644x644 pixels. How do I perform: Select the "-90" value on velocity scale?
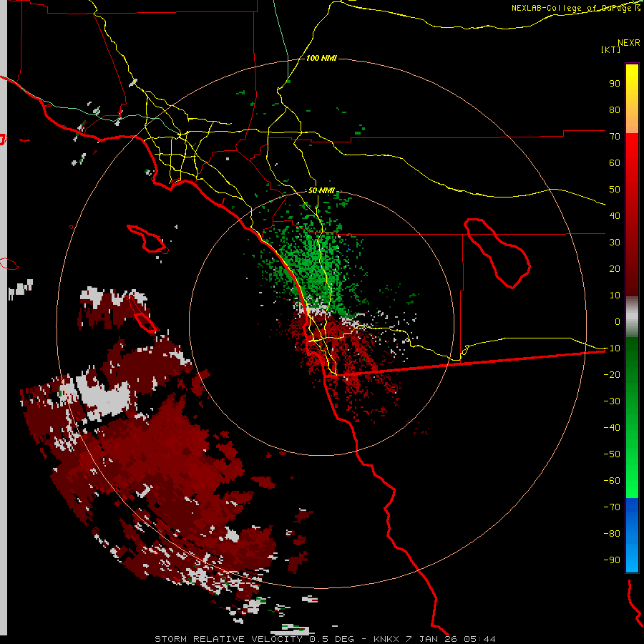[612, 560]
